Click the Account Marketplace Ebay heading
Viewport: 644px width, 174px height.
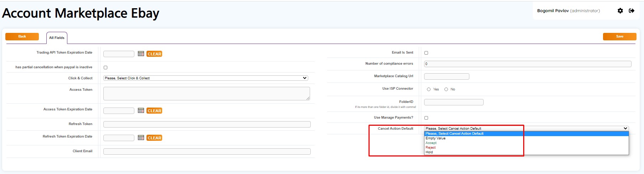81,13
